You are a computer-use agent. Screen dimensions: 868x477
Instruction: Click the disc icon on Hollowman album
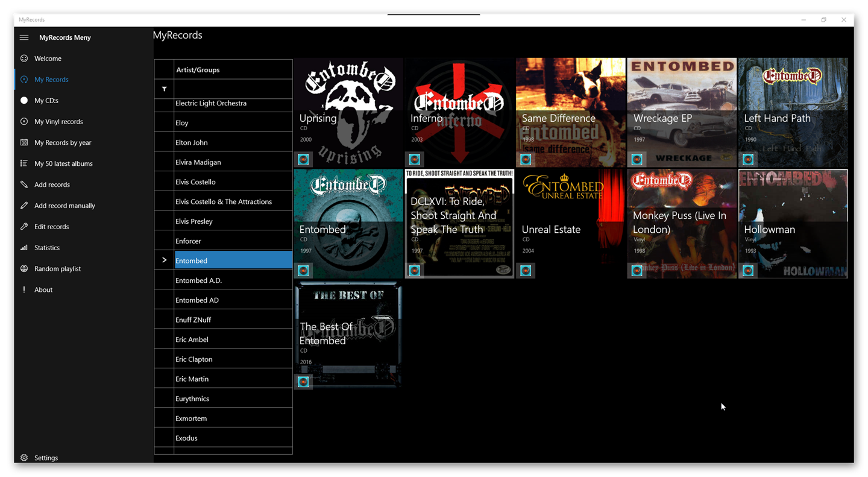748,271
